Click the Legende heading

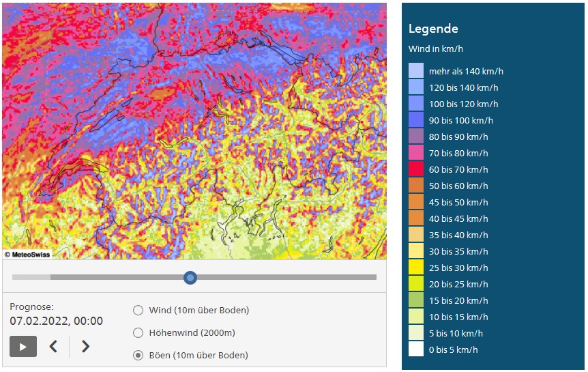(433, 29)
